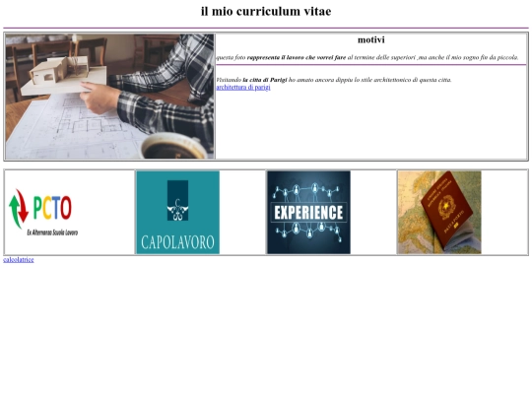Click the teal CAPOLAVORO image

177,213
